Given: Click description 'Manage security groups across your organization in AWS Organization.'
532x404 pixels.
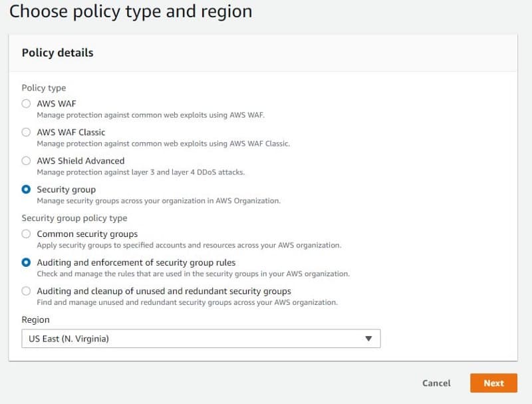Looking at the screenshot, I should pos(159,200).
